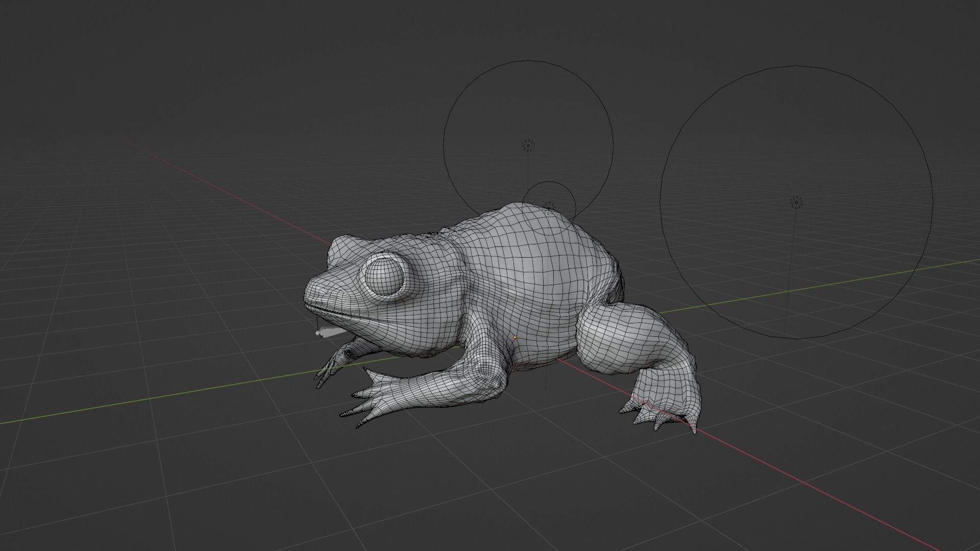Select the dashed empty gizmo inside right circle
980x551 pixels.
coord(795,203)
